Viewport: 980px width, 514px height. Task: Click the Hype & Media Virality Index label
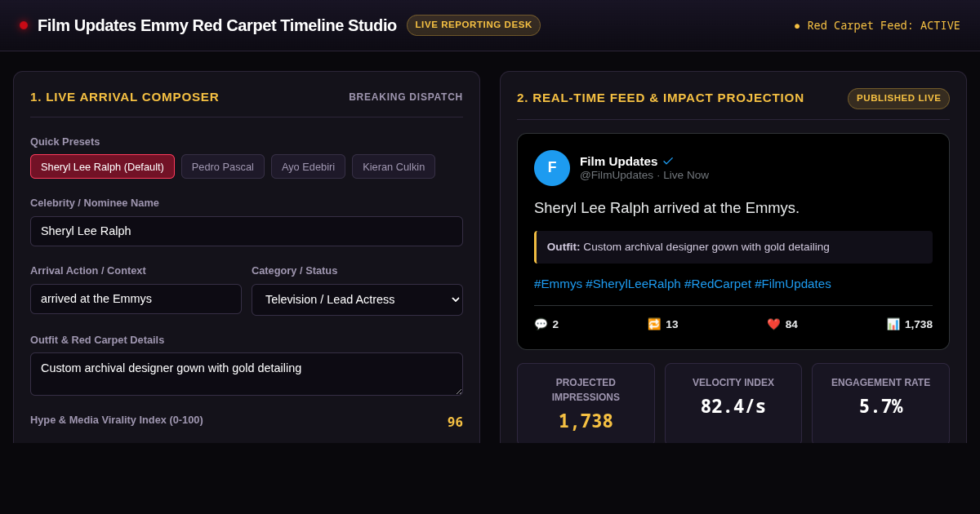[x=117, y=420]
